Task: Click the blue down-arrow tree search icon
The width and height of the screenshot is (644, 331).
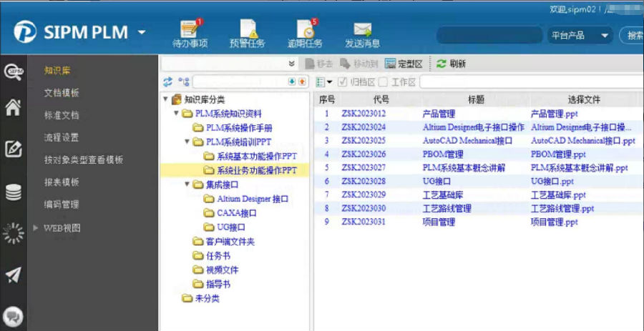Action: pyautogui.click(x=292, y=81)
